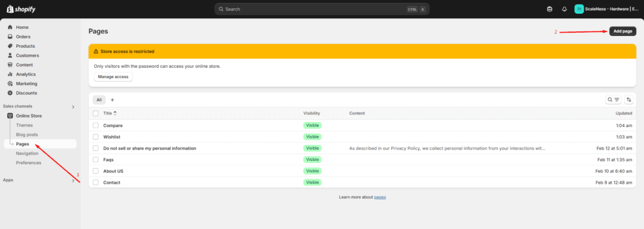Open search and filter button

point(613,99)
